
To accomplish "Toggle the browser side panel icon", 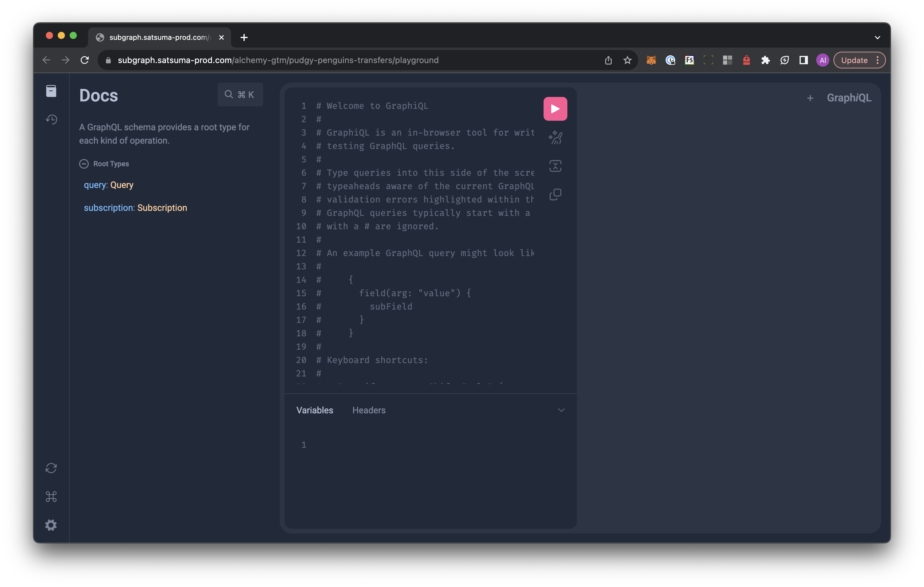I will [803, 60].
